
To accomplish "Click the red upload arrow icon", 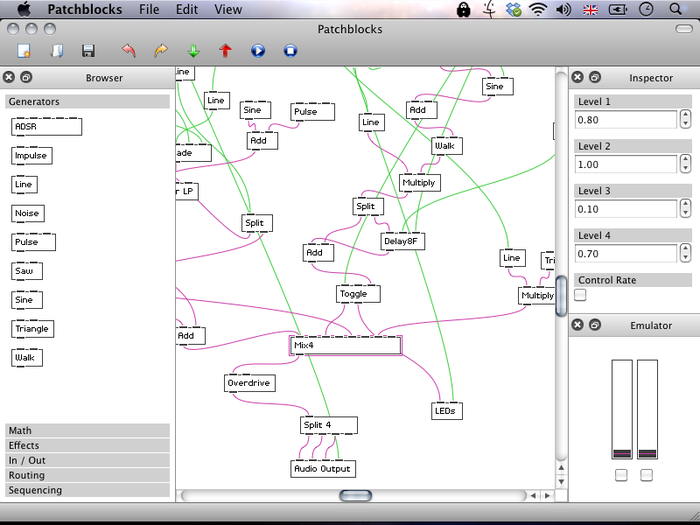I will coord(225,50).
